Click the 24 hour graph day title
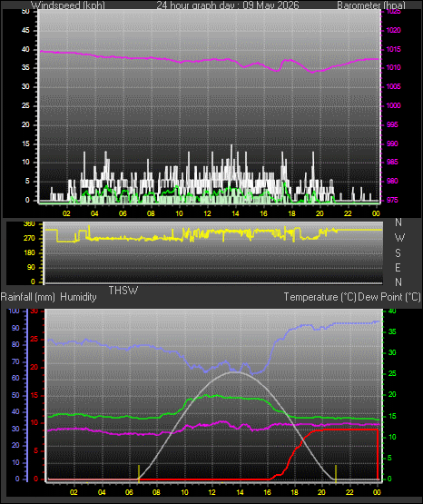 point(228,5)
